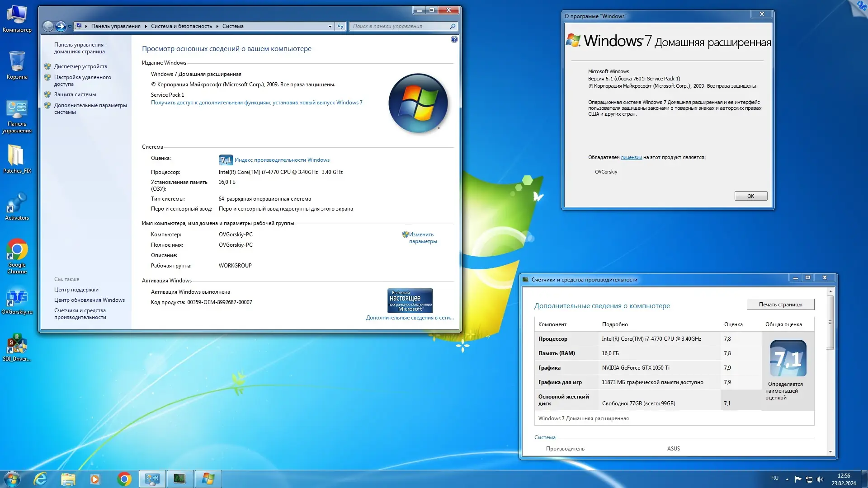The image size is (868, 488).
Task: Click the genuine Microsoft software badge
Action: click(410, 300)
